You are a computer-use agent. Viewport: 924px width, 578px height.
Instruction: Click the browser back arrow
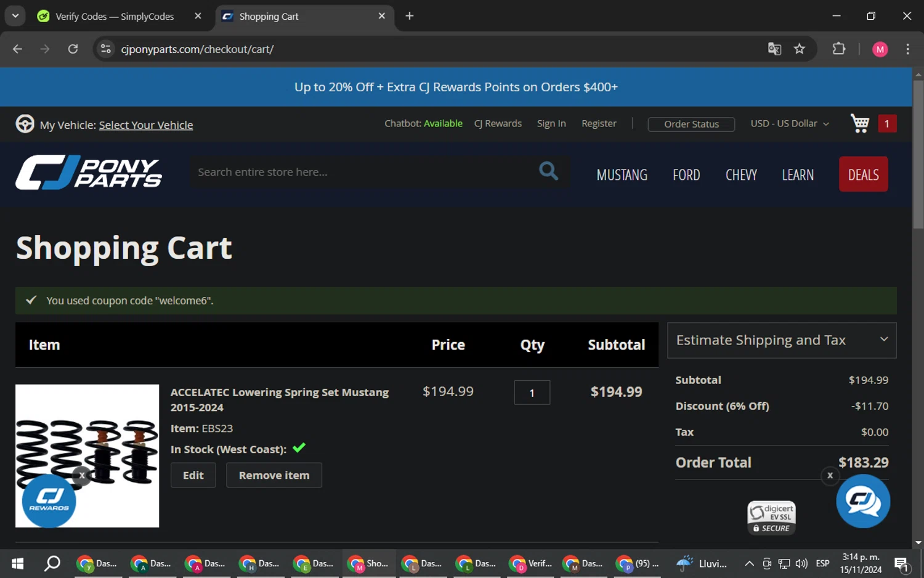(x=17, y=49)
